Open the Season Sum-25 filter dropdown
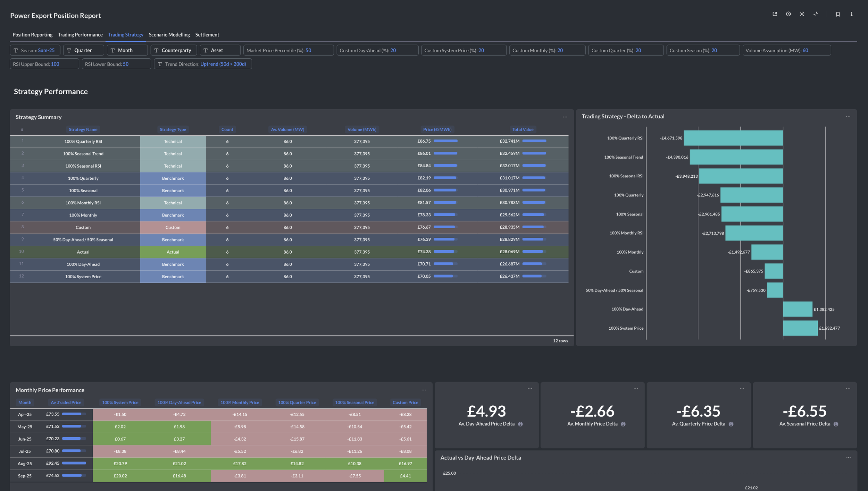This screenshot has height=491, width=868. [35, 50]
